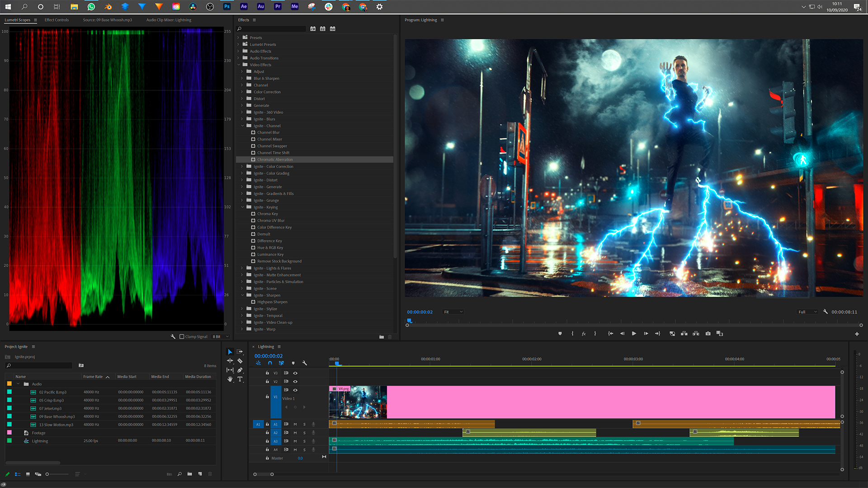This screenshot has height=488, width=868.
Task: Toggle V2 track eye visibility
Action: [295, 381]
